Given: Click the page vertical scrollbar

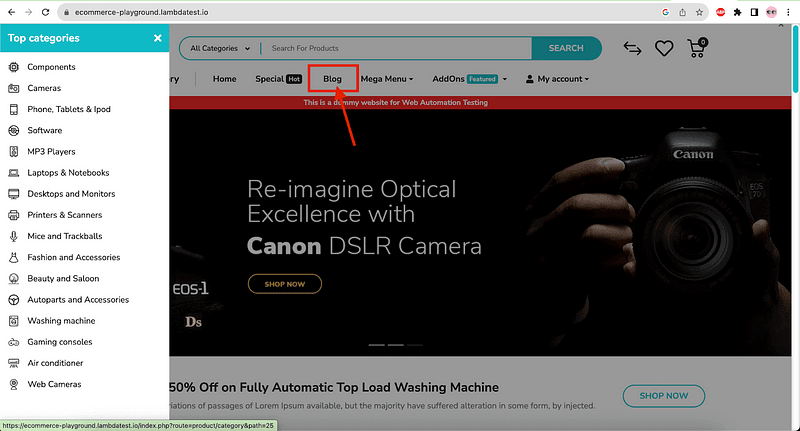Looking at the screenshot, I should click(x=796, y=59).
